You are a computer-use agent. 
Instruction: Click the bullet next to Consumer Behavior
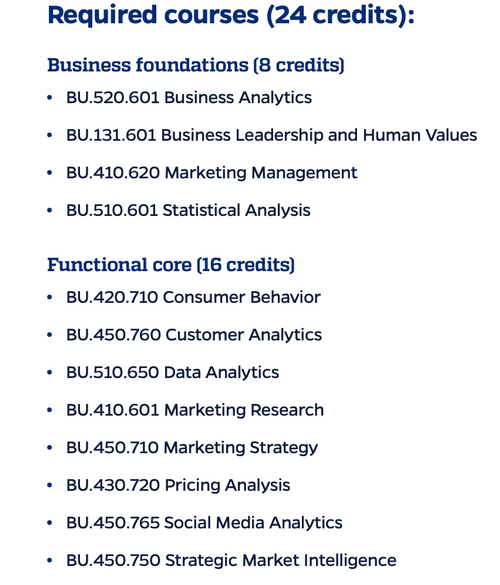click(50, 297)
